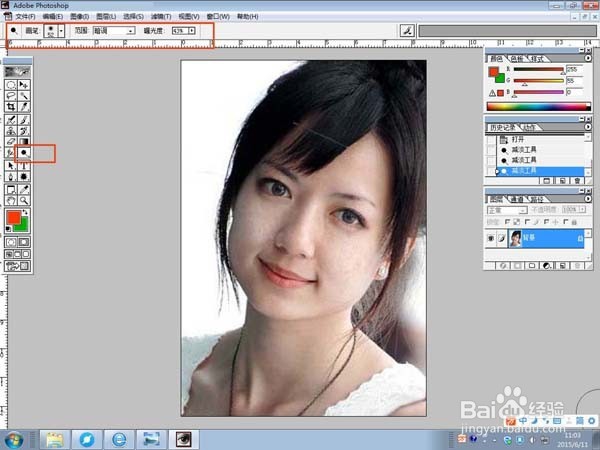
Task: Select the Blur tool in toolbox
Action: point(11,153)
